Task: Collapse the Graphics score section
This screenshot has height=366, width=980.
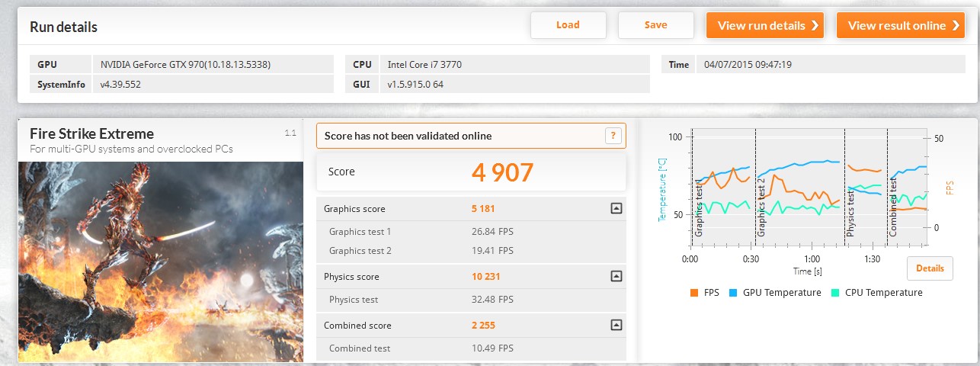Action: tap(617, 208)
